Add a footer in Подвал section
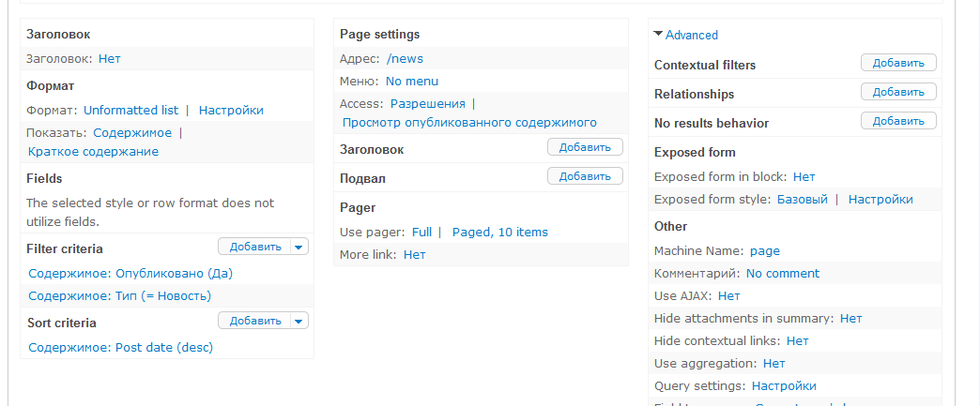The width and height of the screenshot is (980, 406). pos(584,176)
